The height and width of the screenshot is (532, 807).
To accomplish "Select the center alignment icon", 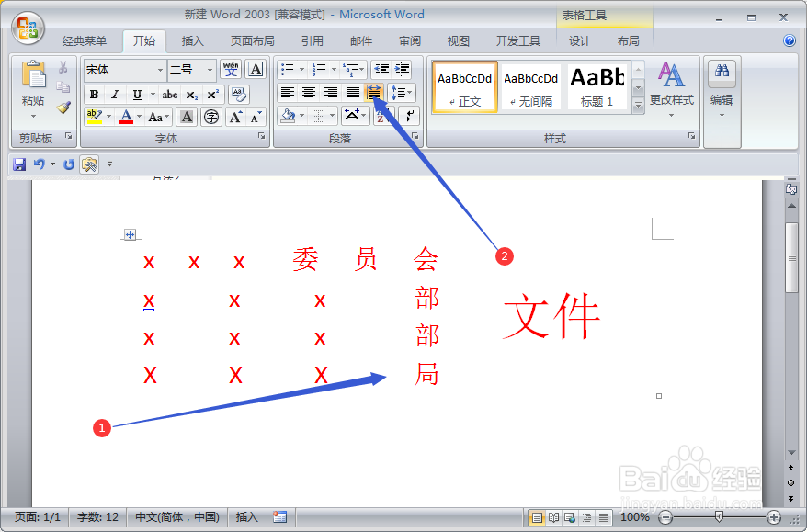I will tap(310, 92).
